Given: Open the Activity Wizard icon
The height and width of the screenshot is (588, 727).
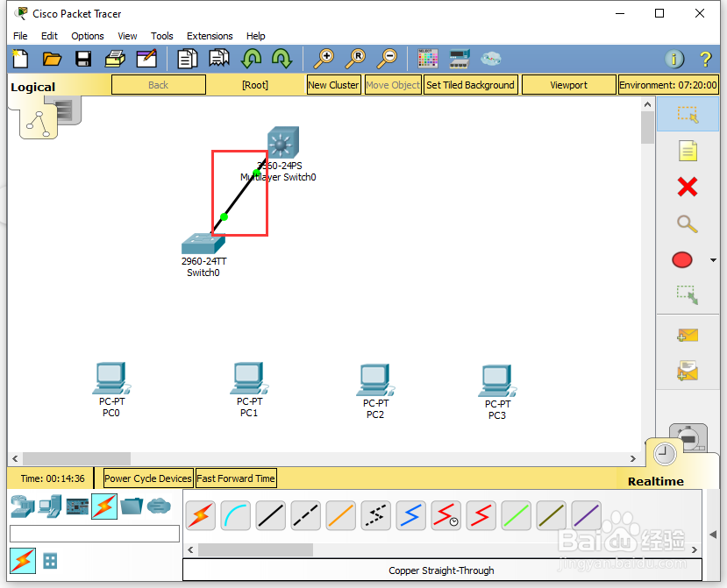Looking at the screenshot, I should click(146, 59).
